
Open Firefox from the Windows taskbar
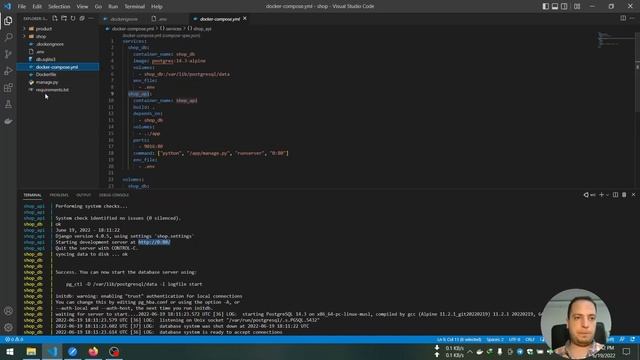(x=93, y=351)
